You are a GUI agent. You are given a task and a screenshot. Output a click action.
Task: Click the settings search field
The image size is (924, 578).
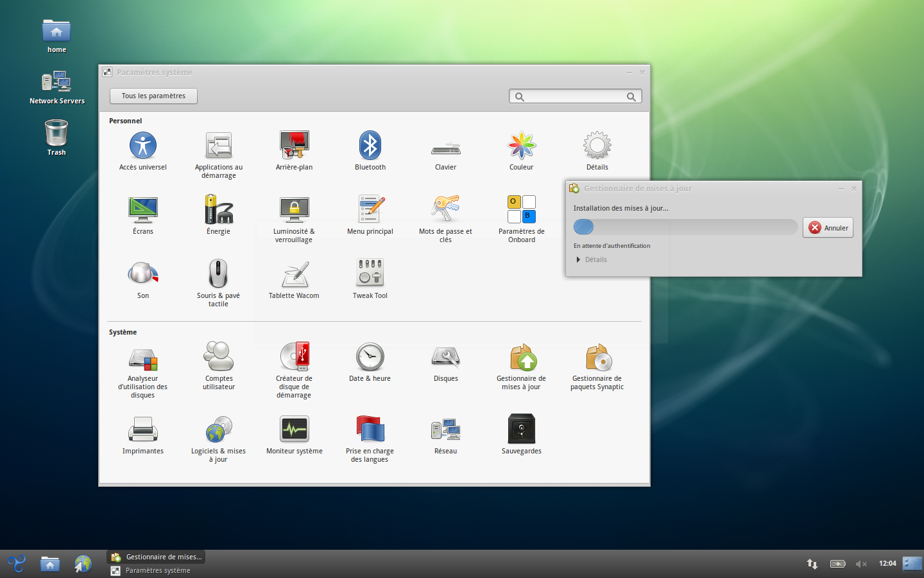tap(576, 96)
